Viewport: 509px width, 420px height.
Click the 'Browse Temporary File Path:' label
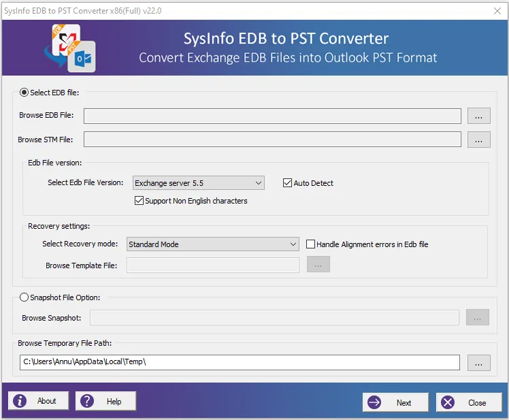tap(65, 343)
